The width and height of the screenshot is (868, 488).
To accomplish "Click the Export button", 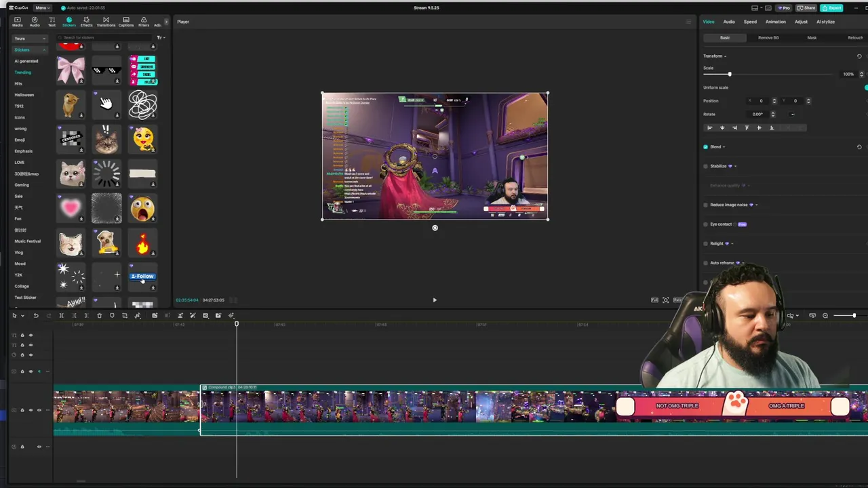I will [x=831, y=8].
